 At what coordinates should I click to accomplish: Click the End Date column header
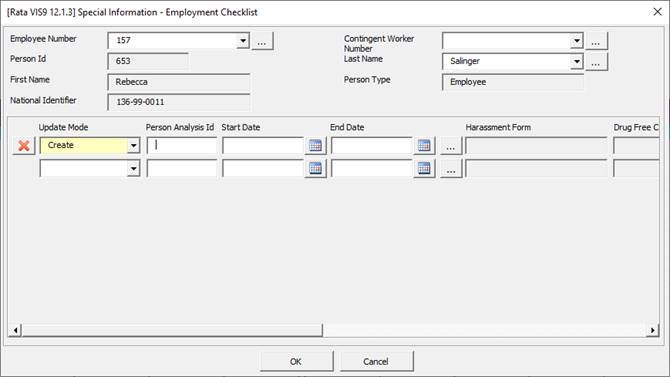(347, 127)
